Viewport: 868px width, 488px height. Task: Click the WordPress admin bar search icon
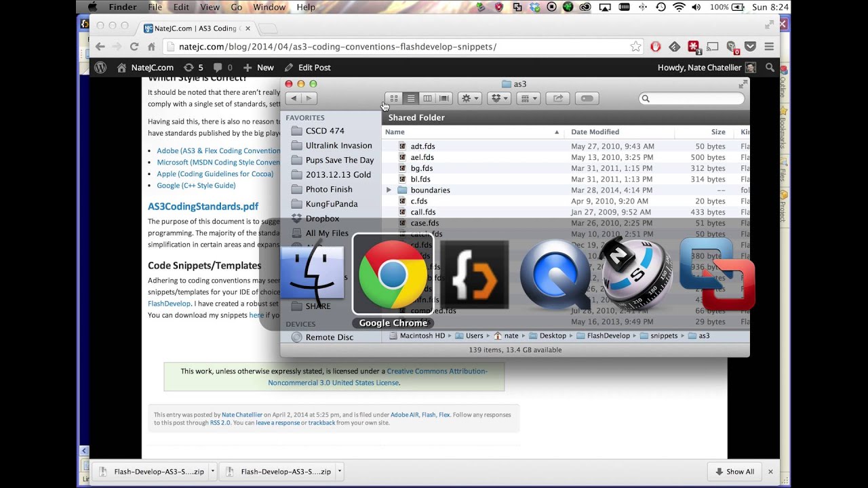[x=770, y=68]
